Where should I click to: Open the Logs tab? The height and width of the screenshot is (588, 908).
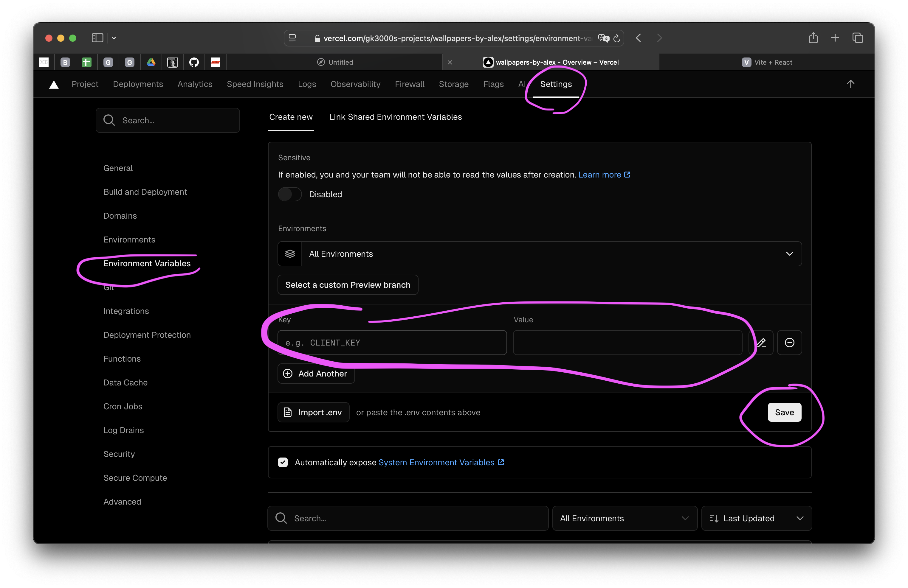pyautogui.click(x=307, y=84)
